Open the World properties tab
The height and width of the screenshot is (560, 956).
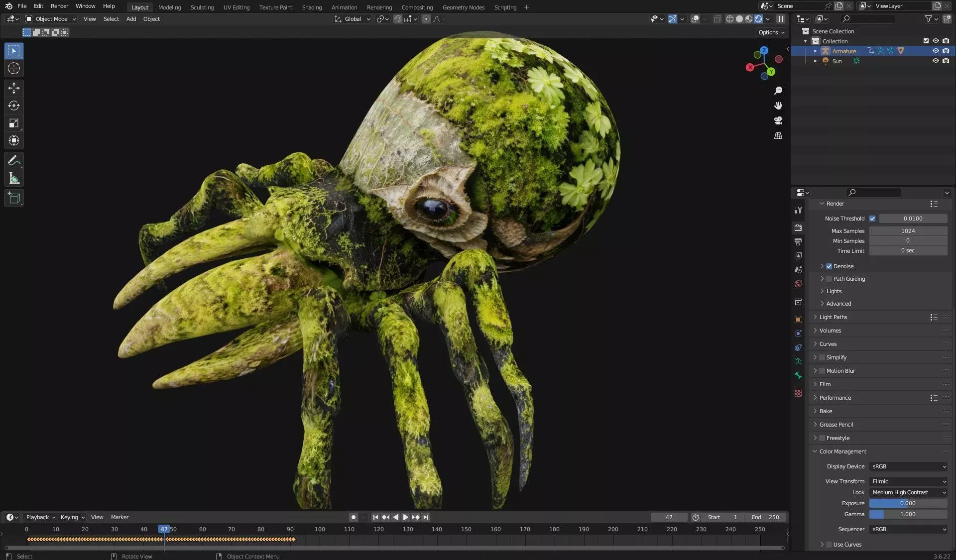798,284
